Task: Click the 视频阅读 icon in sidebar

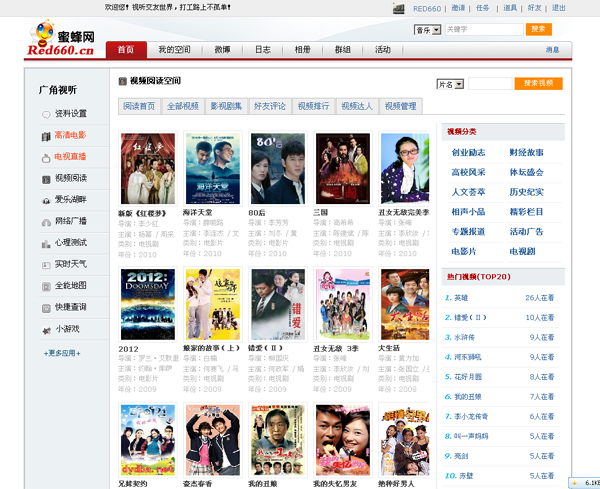Action: coord(46,179)
